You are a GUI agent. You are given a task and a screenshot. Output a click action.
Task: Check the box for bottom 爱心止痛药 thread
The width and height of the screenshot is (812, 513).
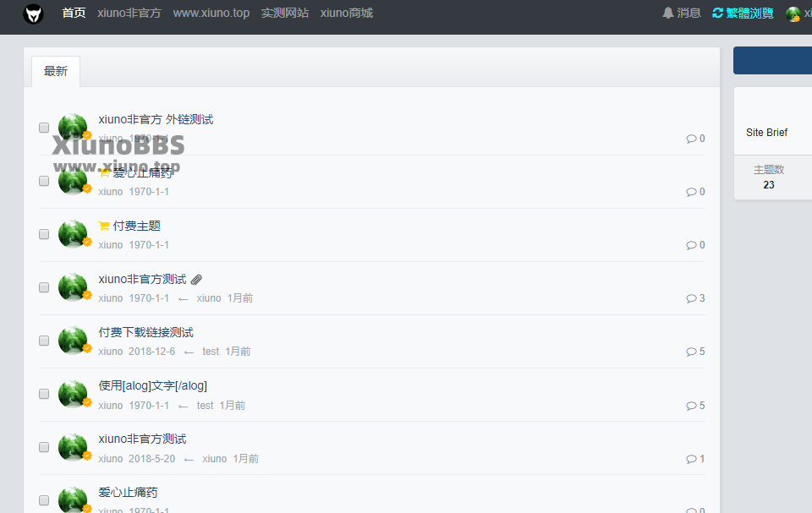click(44, 500)
